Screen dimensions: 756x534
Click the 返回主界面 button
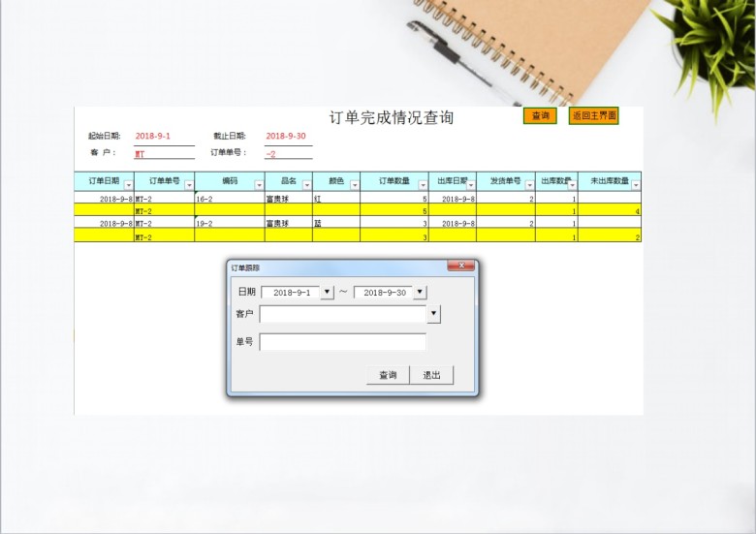[593, 115]
